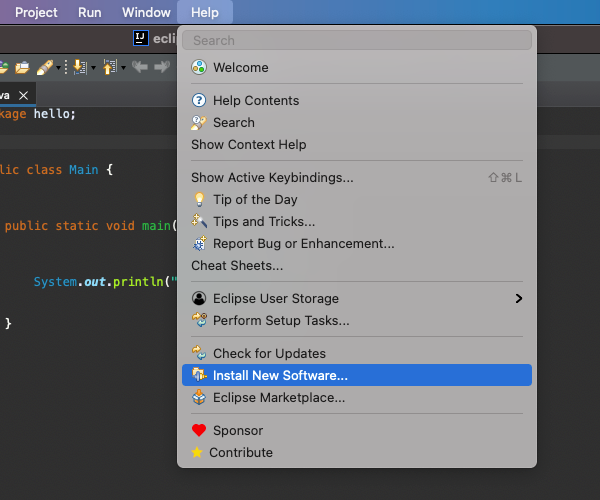Open the Previous Annotation dropdown arrow
This screenshot has width=600, height=500.
pos(122,68)
